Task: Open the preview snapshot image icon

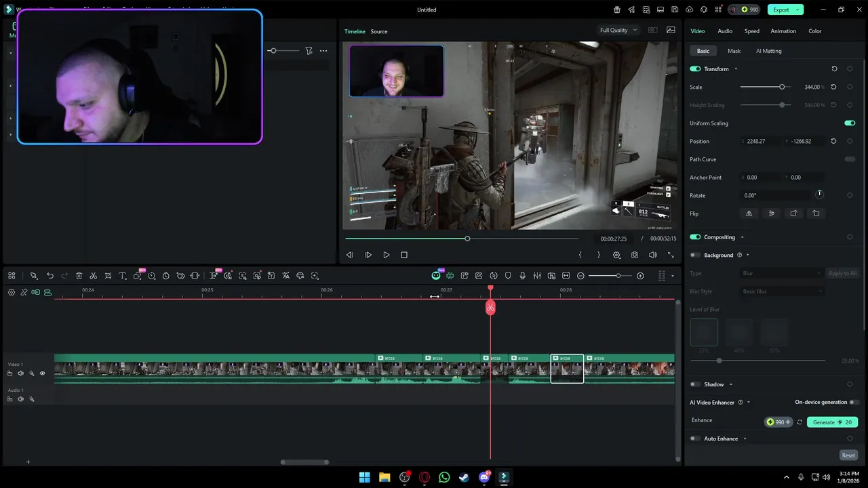Action: [x=671, y=30]
